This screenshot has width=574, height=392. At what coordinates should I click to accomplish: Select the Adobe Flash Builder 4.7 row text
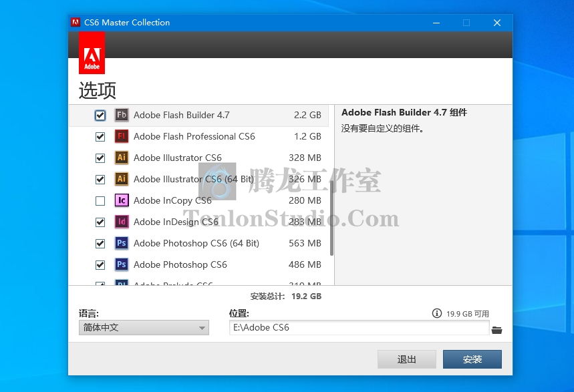pyautogui.click(x=182, y=115)
